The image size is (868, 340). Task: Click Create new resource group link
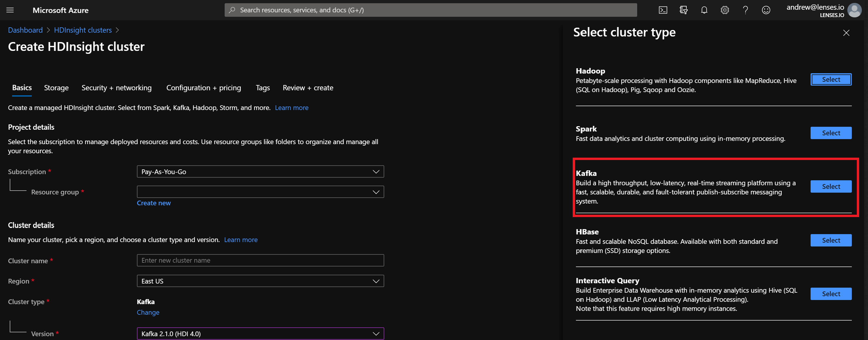tap(154, 203)
